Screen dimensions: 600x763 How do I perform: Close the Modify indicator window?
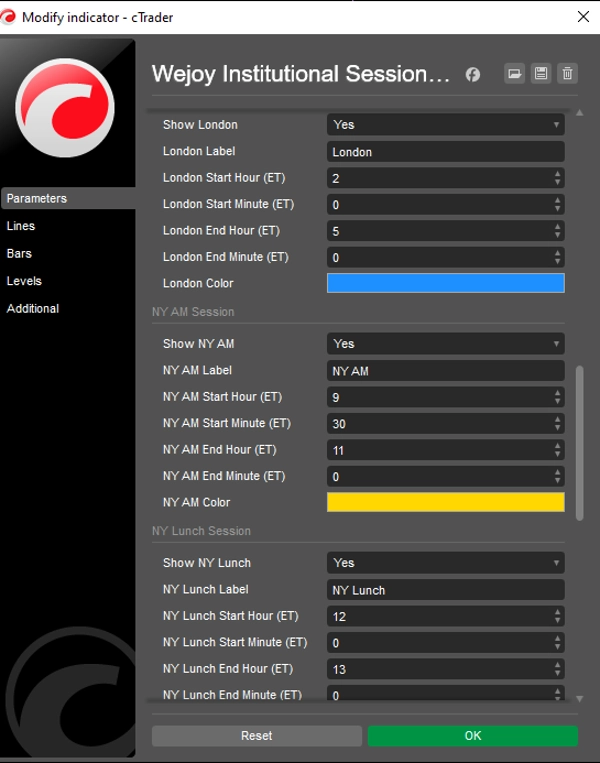[582, 16]
